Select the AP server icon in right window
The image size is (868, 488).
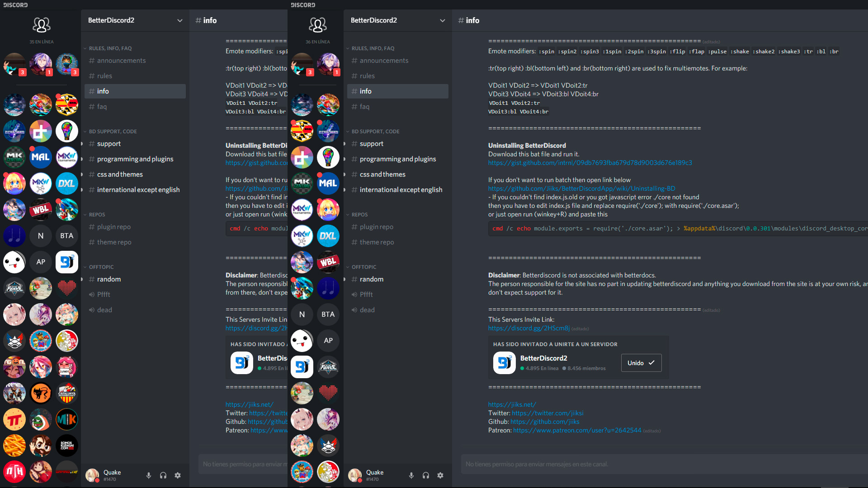[328, 341]
